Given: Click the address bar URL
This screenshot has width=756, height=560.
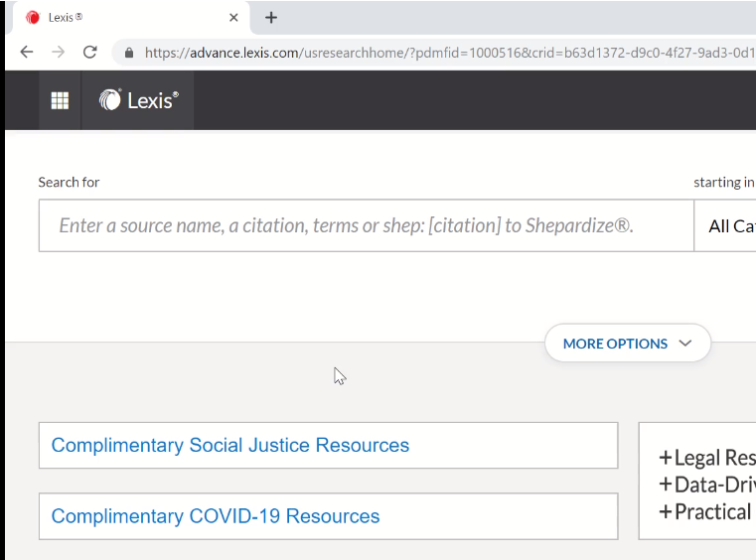Looking at the screenshot, I should (448, 53).
